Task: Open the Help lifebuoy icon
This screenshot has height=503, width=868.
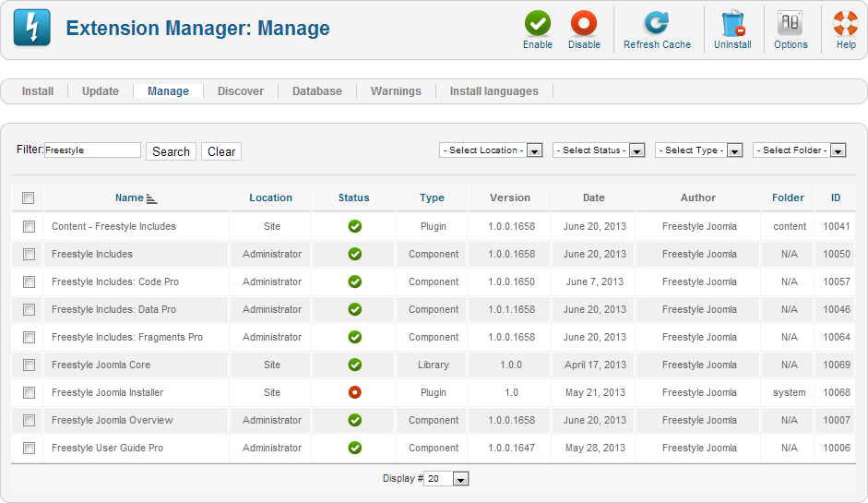Action: (x=846, y=24)
